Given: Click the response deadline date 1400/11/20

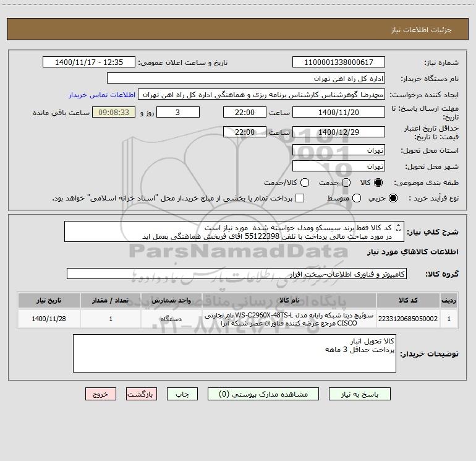Looking at the screenshot, I should (x=339, y=112).
